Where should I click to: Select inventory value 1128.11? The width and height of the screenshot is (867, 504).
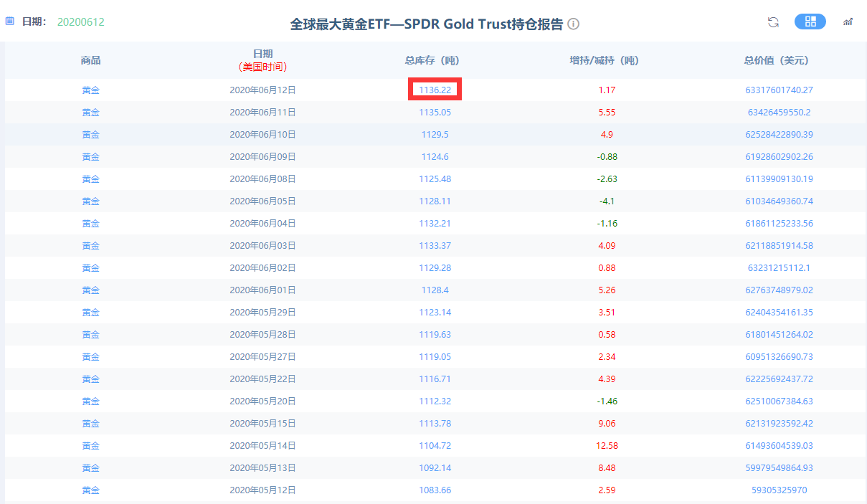435,201
